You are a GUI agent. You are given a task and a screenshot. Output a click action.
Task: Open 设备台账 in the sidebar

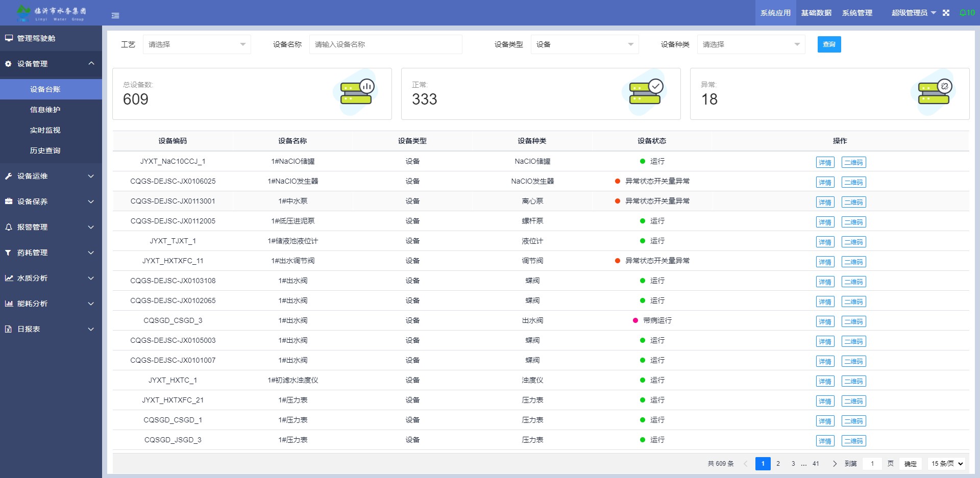[51, 89]
